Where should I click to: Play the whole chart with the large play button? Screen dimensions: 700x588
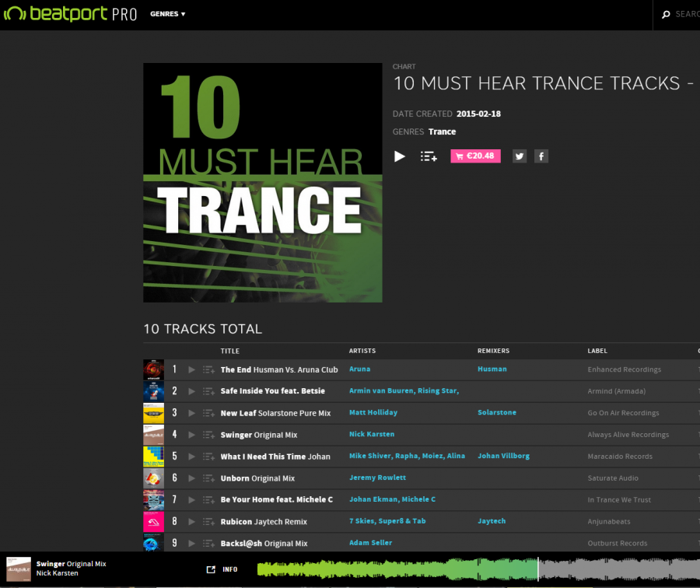(400, 156)
